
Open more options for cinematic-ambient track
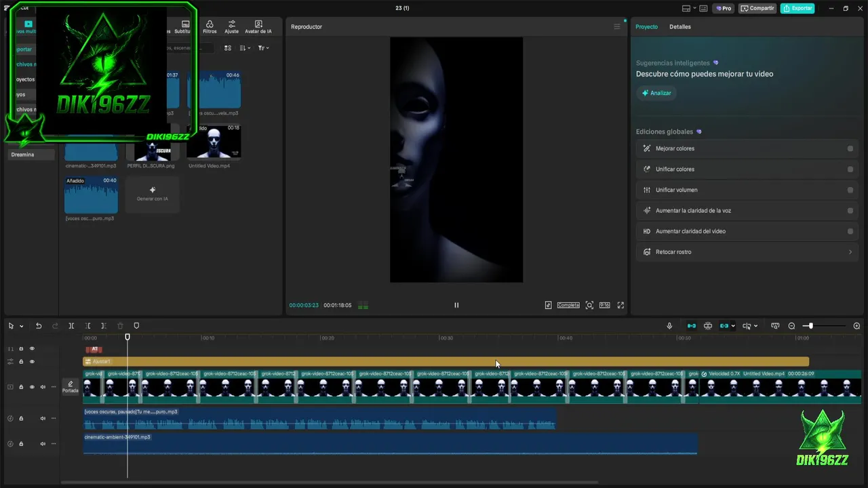54,444
